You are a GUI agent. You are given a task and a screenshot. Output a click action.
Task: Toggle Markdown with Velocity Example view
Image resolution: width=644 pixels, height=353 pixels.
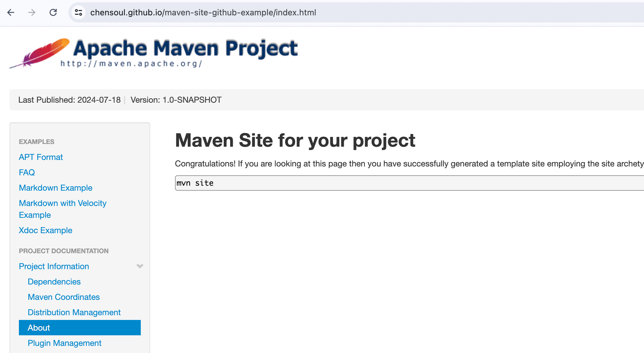tap(63, 209)
